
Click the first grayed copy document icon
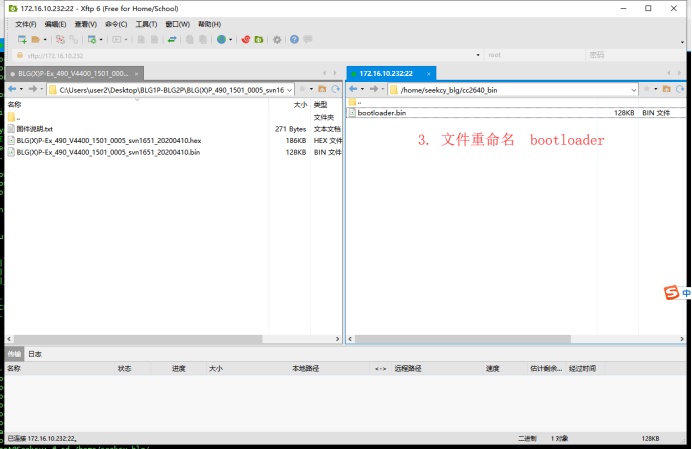[x=190, y=40]
